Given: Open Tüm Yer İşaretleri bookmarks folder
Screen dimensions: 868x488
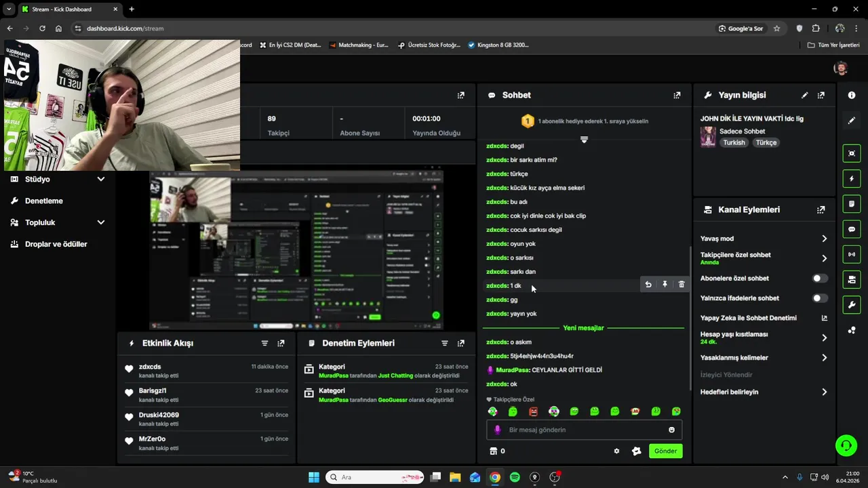Looking at the screenshot, I should coord(833,45).
